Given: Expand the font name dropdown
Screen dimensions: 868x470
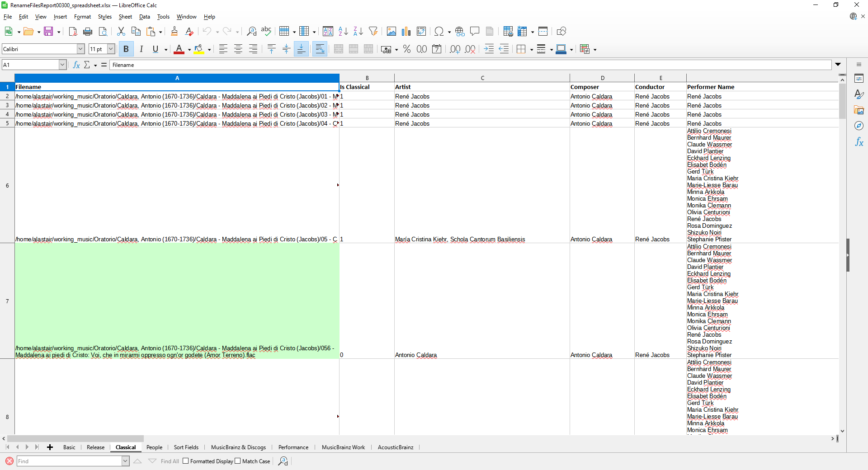Looking at the screenshot, I should 80,49.
